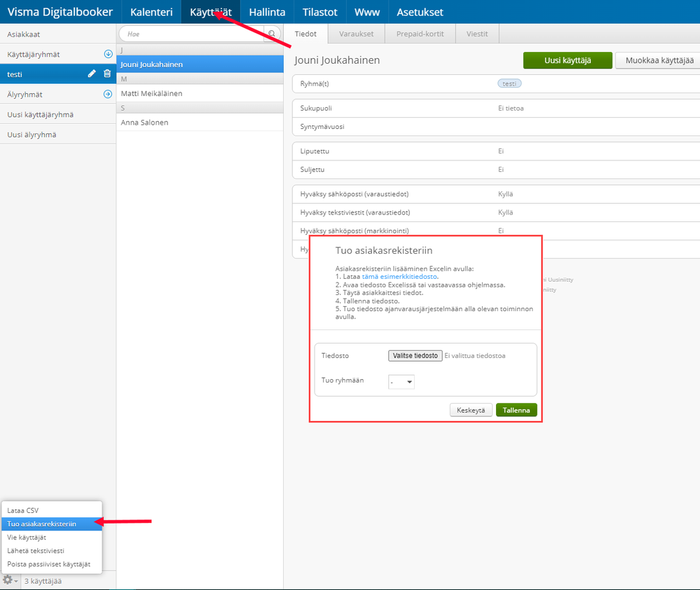This screenshot has height=590, width=700.
Task: Open the Www menu
Action: pos(367,12)
